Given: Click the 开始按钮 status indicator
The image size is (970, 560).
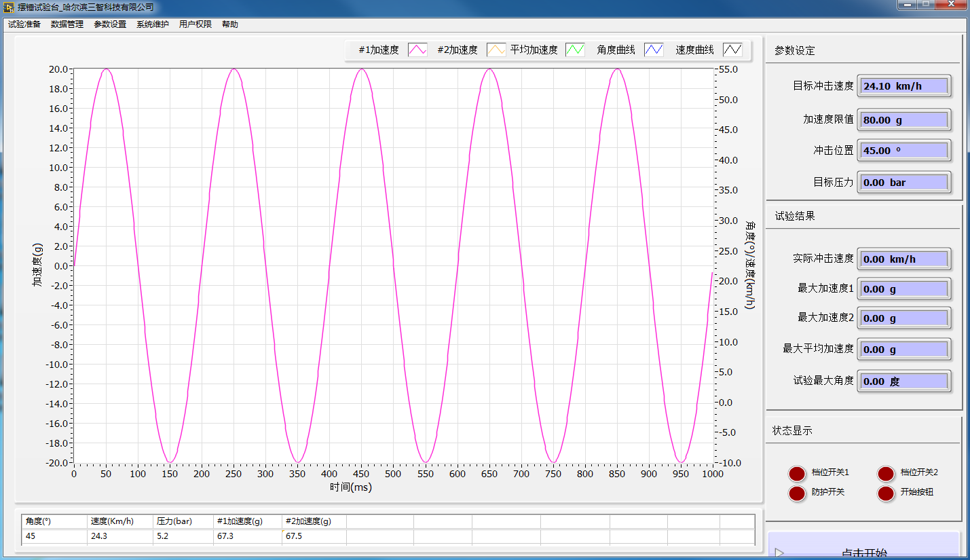Looking at the screenshot, I should click(886, 493).
